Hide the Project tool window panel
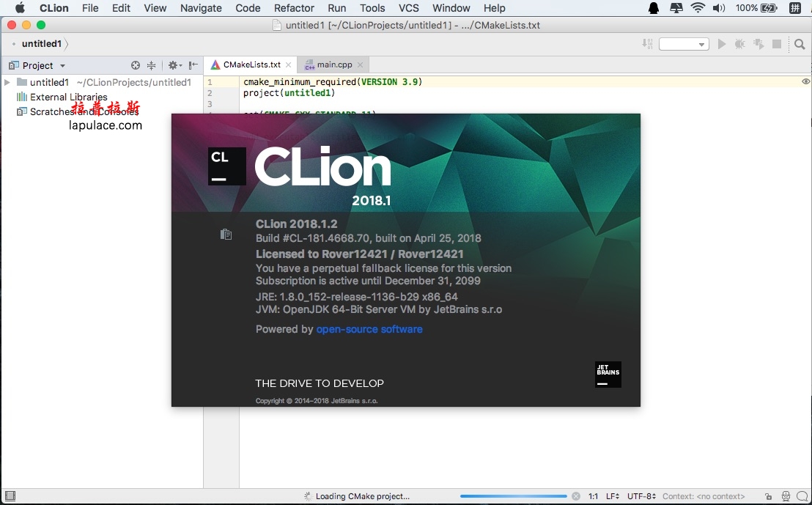This screenshot has width=812, height=505. pos(193,65)
